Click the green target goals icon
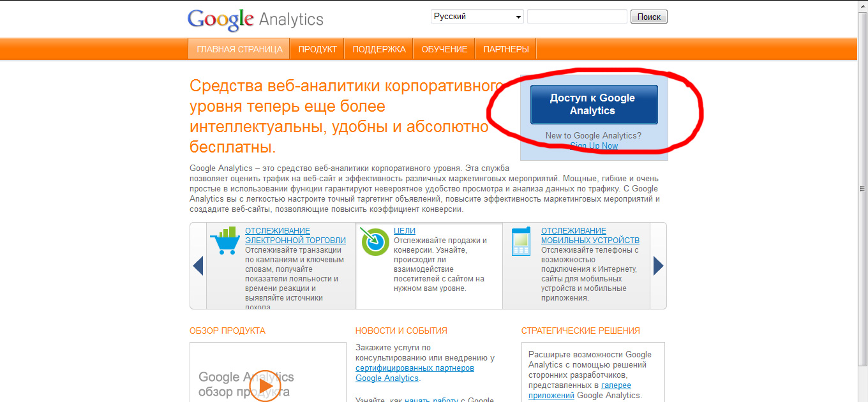The height and width of the screenshot is (402, 868). pos(375,241)
